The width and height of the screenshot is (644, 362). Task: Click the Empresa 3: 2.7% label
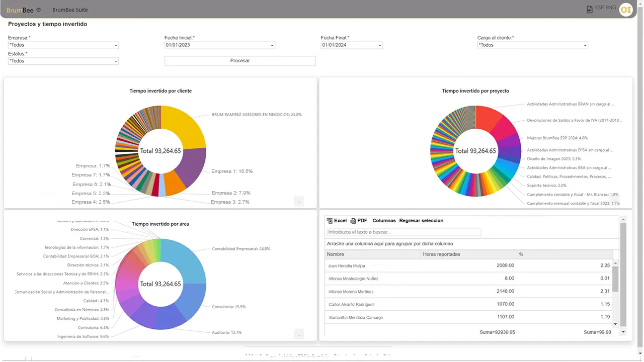pyautogui.click(x=230, y=202)
